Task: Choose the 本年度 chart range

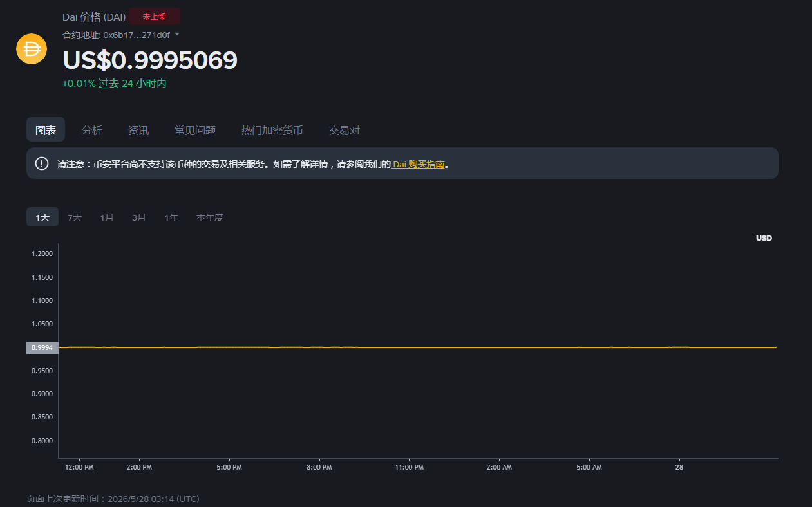Action: tap(210, 217)
